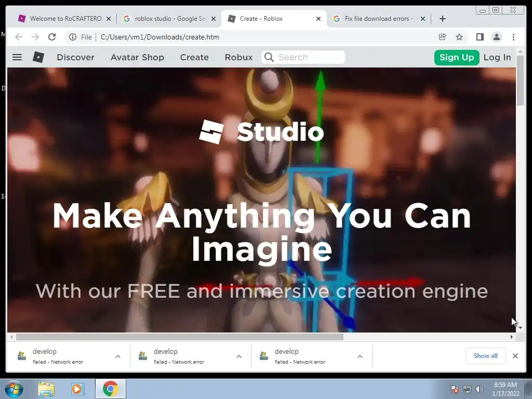532x399 pixels.
Task: Close the Welcome to RoCRAFTERO tab
Action: (x=109, y=19)
